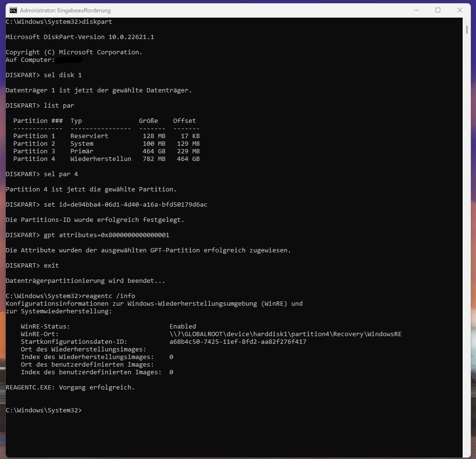Click the 'sel par 4' command
The height and width of the screenshot is (459, 476).
click(61, 174)
